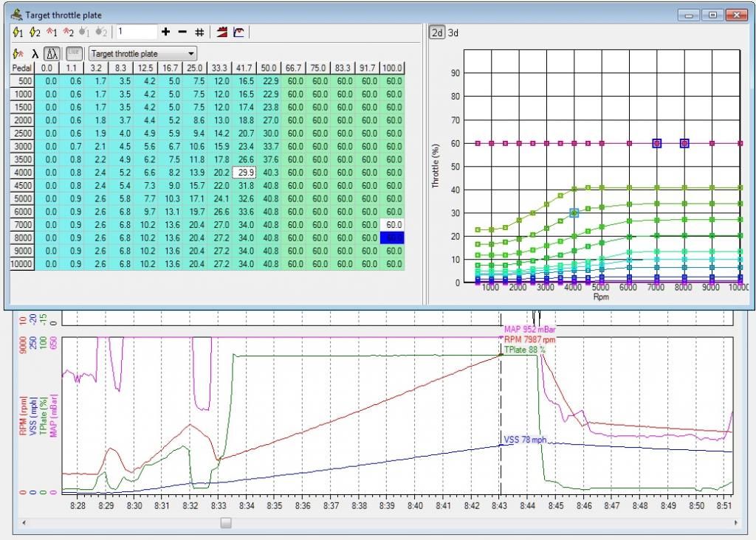Click the right scroll arrow of the datalog

coord(737,523)
